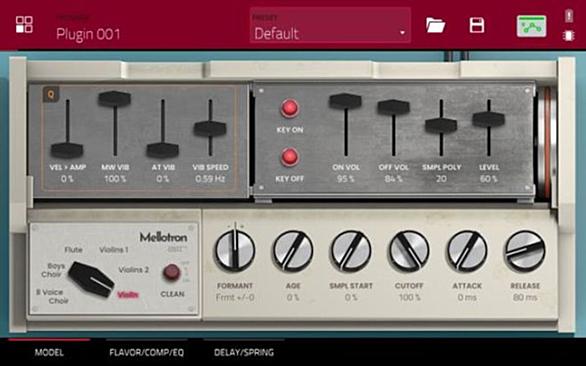Image resolution: width=586 pixels, height=366 pixels.
Task: Click the Q icon on the slider panel
Action: 51,95
